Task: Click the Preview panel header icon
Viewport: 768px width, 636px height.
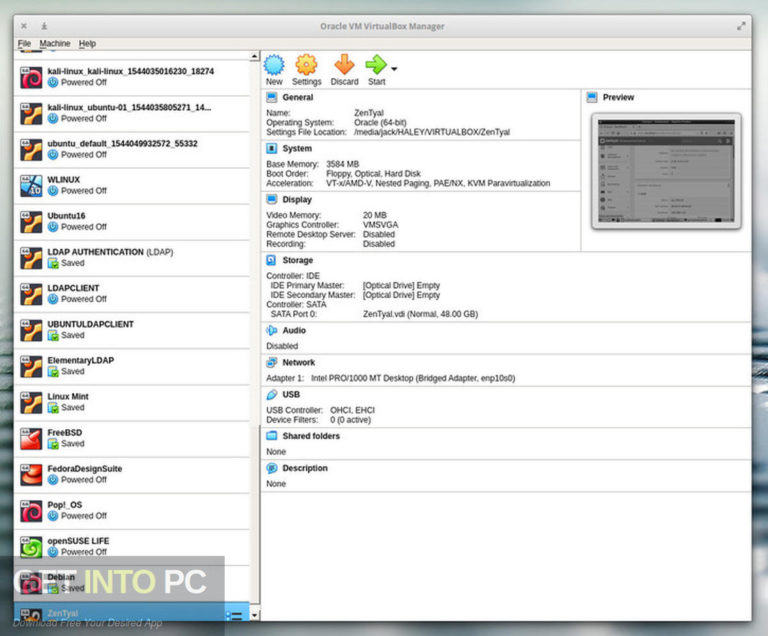Action: click(592, 98)
